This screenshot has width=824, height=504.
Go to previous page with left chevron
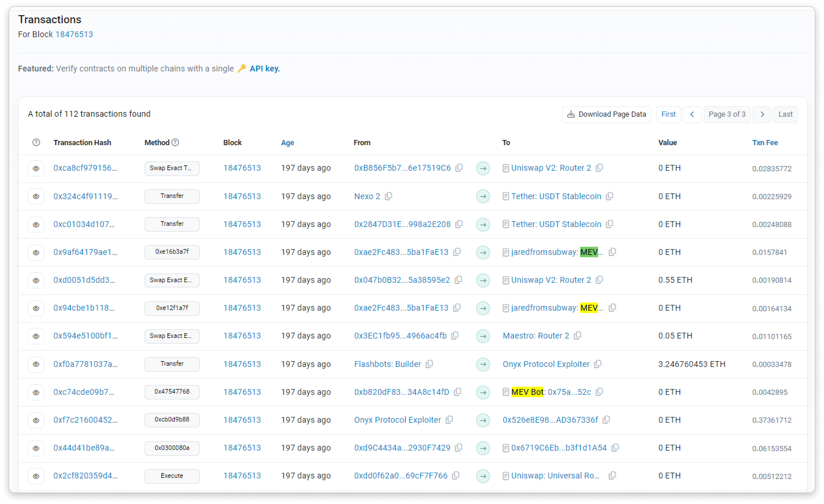click(x=692, y=114)
